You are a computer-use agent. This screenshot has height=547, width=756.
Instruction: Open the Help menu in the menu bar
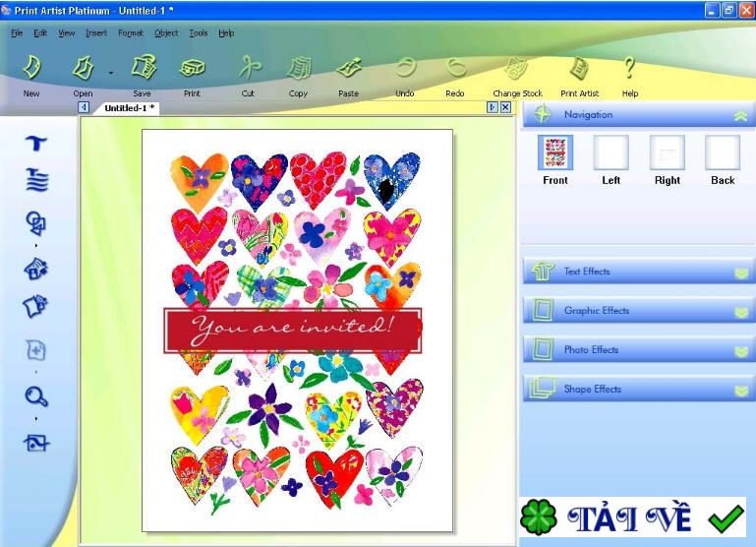coord(226,32)
